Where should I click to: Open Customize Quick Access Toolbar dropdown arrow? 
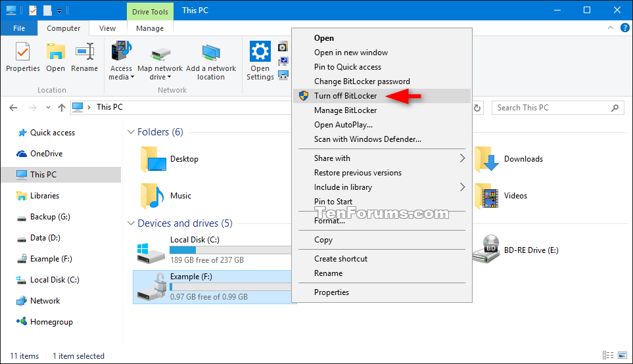pos(59,11)
